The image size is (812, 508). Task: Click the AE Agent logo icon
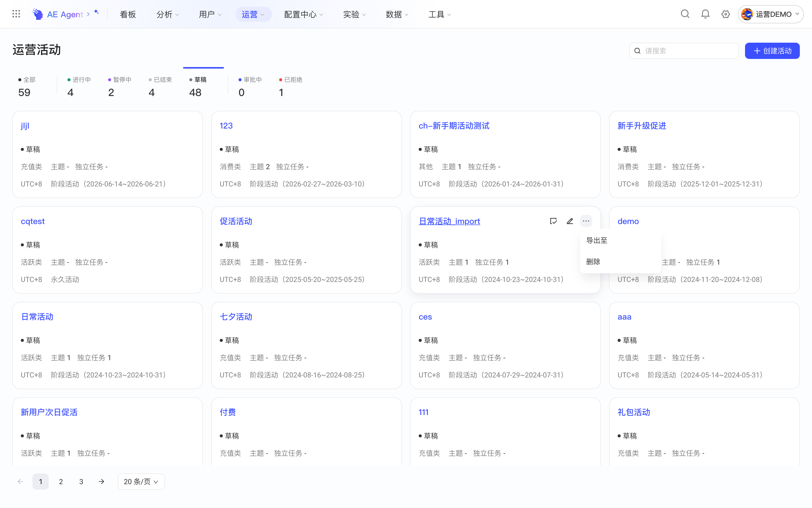click(x=38, y=14)
